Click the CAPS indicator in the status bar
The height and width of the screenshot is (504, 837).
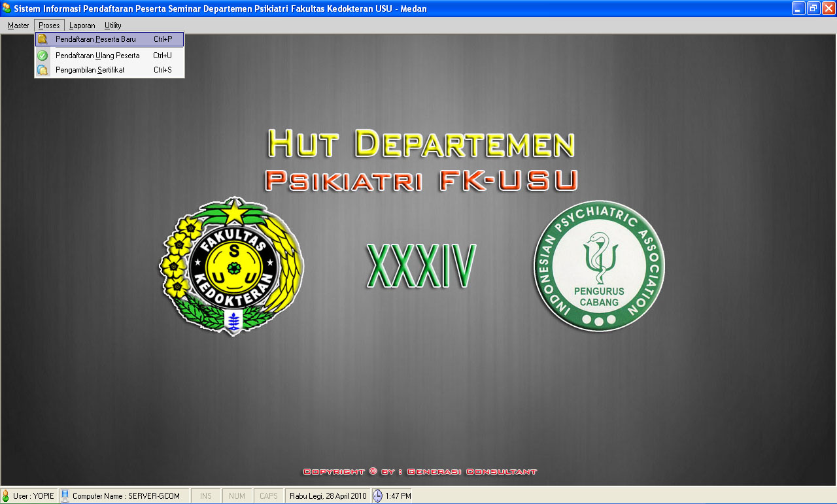click(269, 496)
